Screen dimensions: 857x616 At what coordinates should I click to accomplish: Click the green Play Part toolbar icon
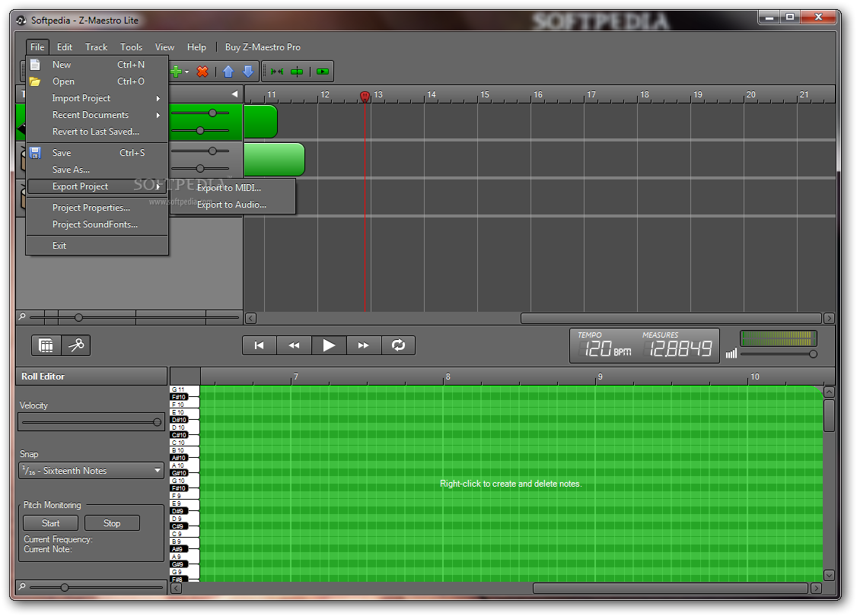point(323,71)
